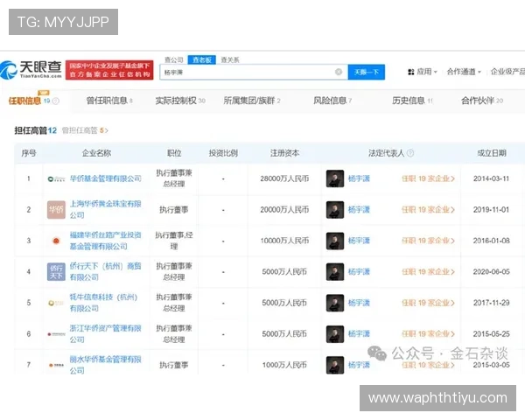Open 杨宇潇 name link in row 5
Image resolution: width=525 pixels, height=420 pixels.
(359, 303)
